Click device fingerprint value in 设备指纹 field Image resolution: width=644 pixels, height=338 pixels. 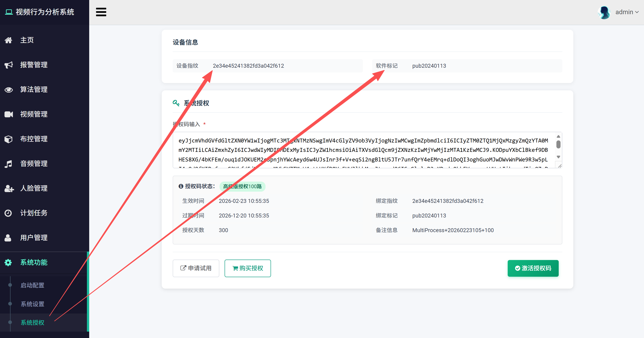(248, 66)
